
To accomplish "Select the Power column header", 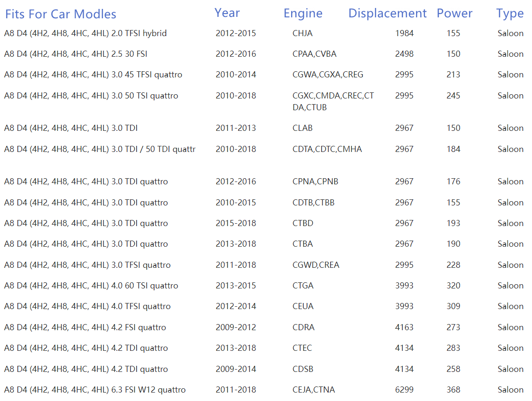I will [455, 13].
